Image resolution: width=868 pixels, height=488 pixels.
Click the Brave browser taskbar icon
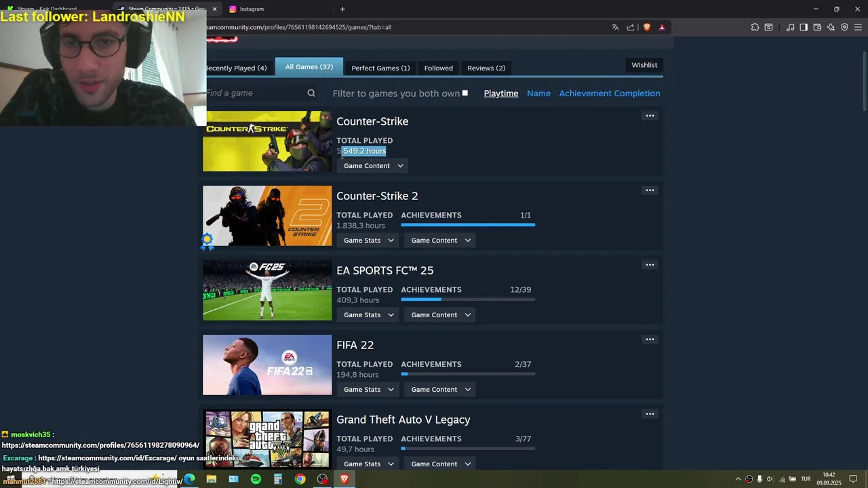[344, 479]
